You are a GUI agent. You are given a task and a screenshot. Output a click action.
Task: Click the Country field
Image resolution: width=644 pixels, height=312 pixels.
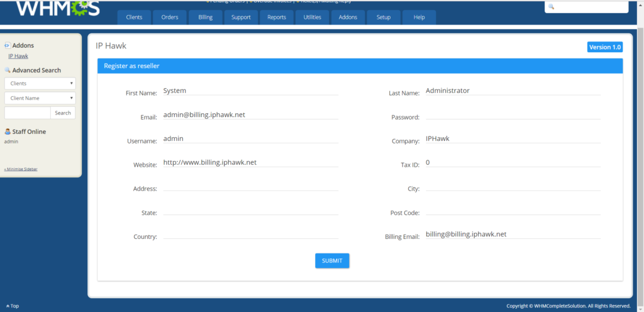250,235
